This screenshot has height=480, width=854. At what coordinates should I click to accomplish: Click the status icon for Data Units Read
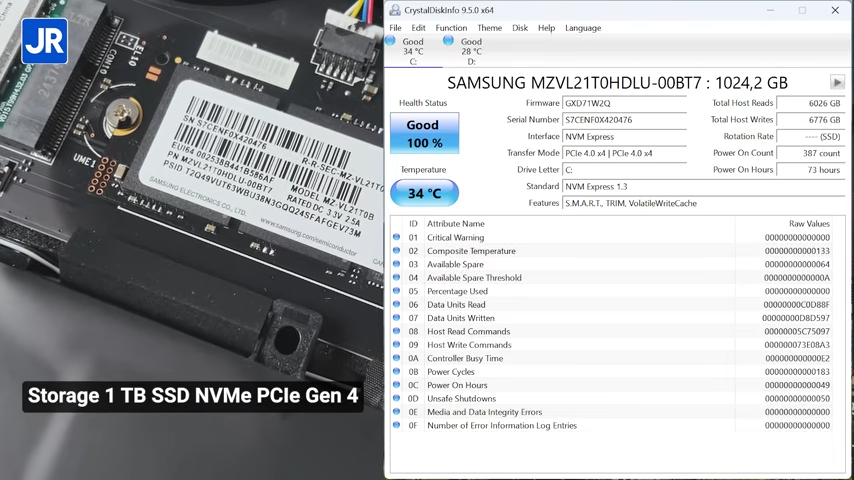click(396, 304)
